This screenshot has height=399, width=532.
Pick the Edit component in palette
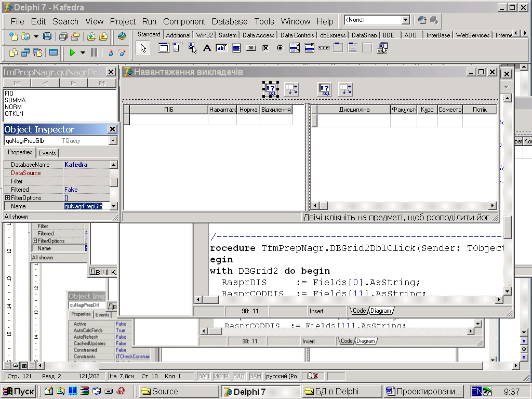click(x=221, y=48)
